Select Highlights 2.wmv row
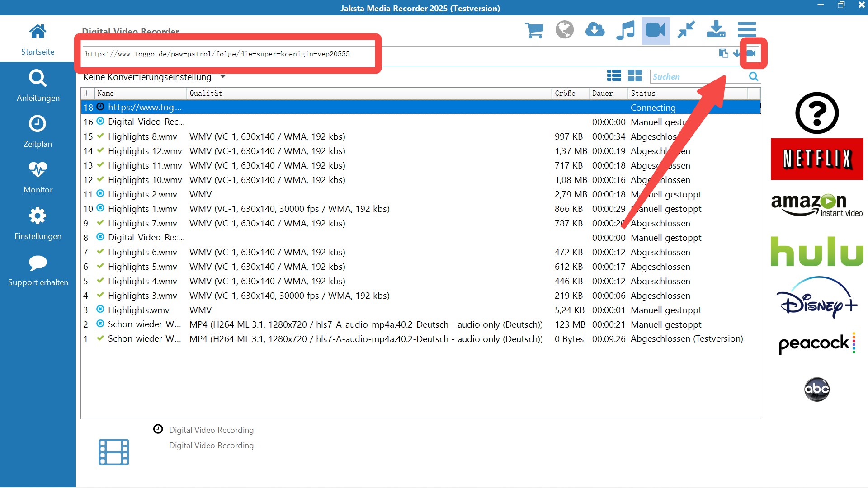 [x=420, y=194]
